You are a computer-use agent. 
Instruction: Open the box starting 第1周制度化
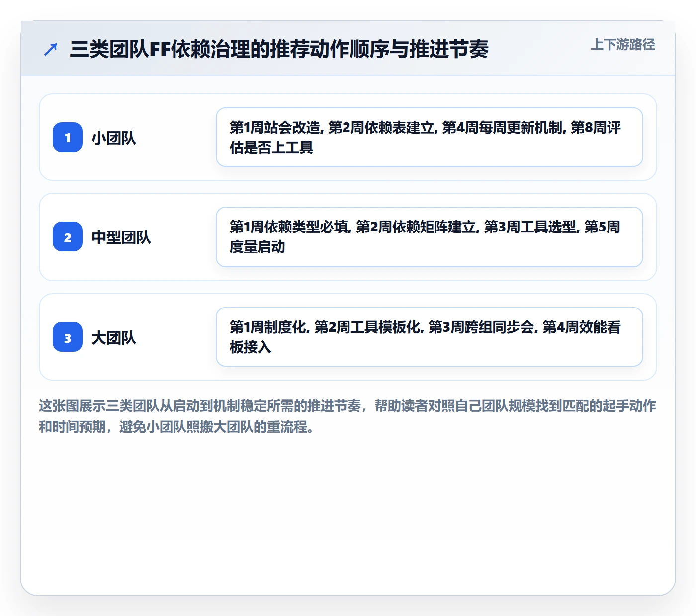point(430,337)
